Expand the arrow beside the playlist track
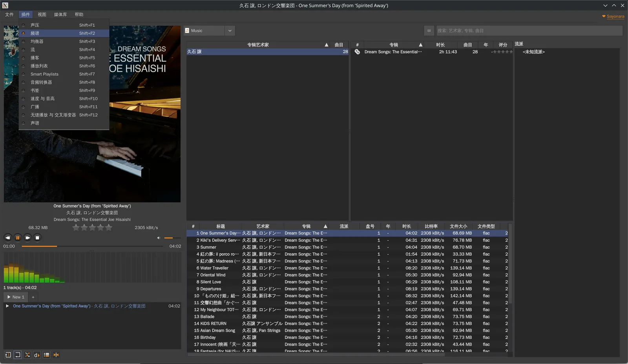 (7, 306)
